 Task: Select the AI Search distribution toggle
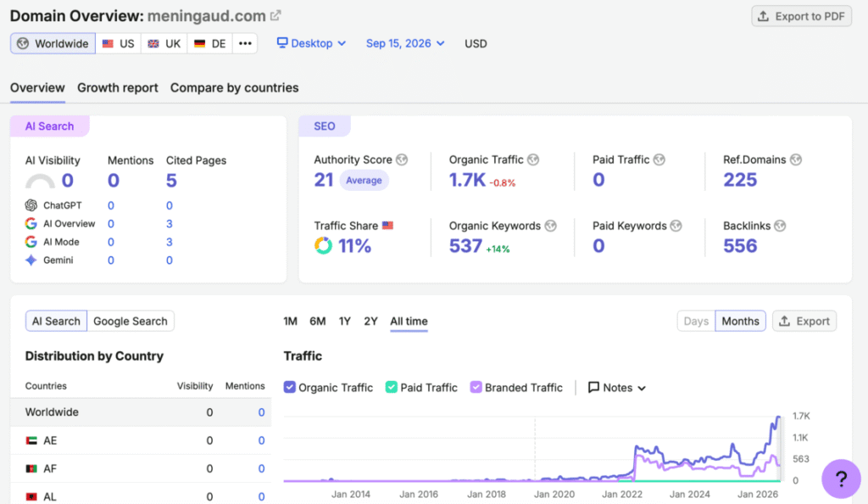coord(56,322)
